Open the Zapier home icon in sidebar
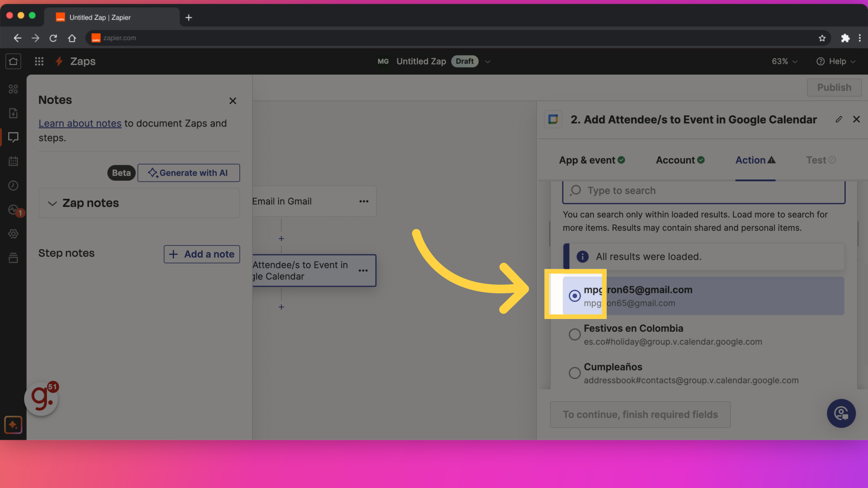Image resolution: width=868 pixels, height=488 pixels. [13, 61]
